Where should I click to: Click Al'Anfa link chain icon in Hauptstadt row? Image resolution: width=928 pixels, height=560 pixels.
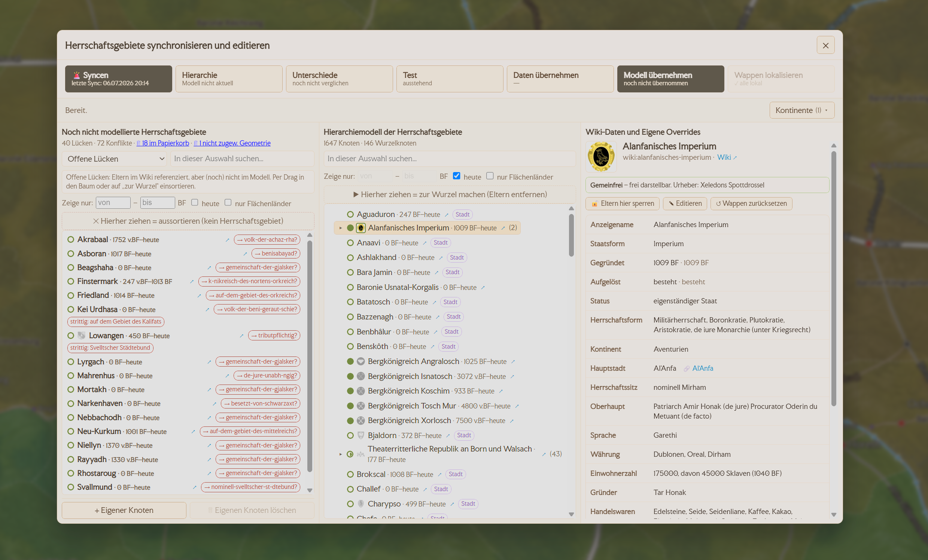pyautogui.click(x=687, y=368)
